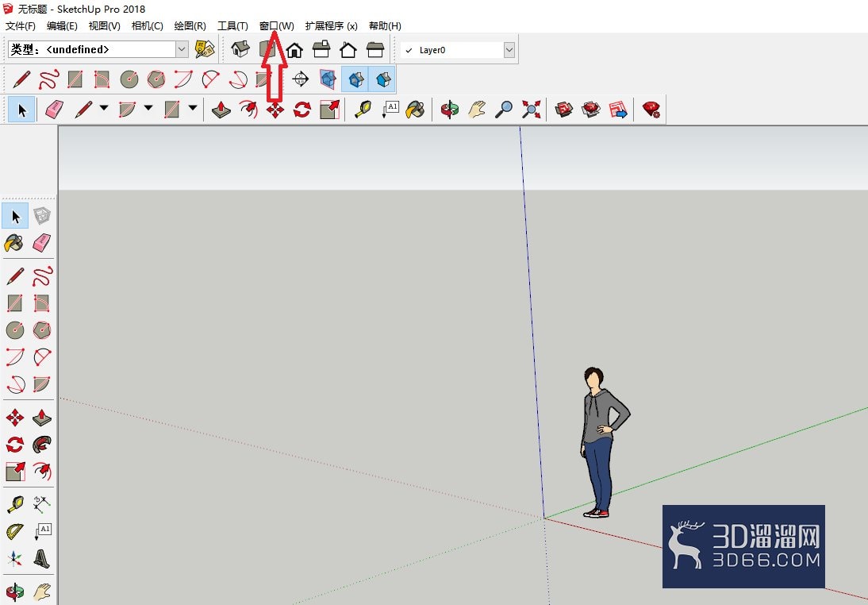Select the Pan hand tool in top toolbar

[x=477, y=109]
